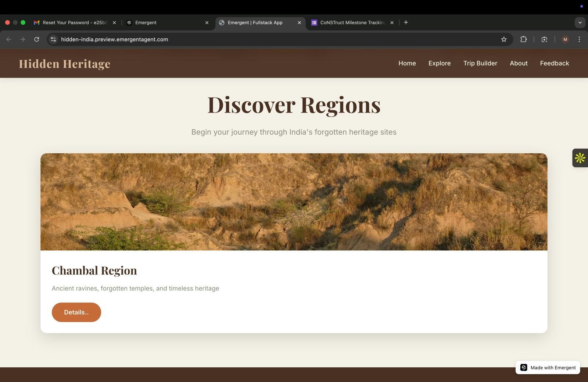Open the Feedback page
Image resolution: width=588 pixels, height=382 pixels.
coord(554,63)
